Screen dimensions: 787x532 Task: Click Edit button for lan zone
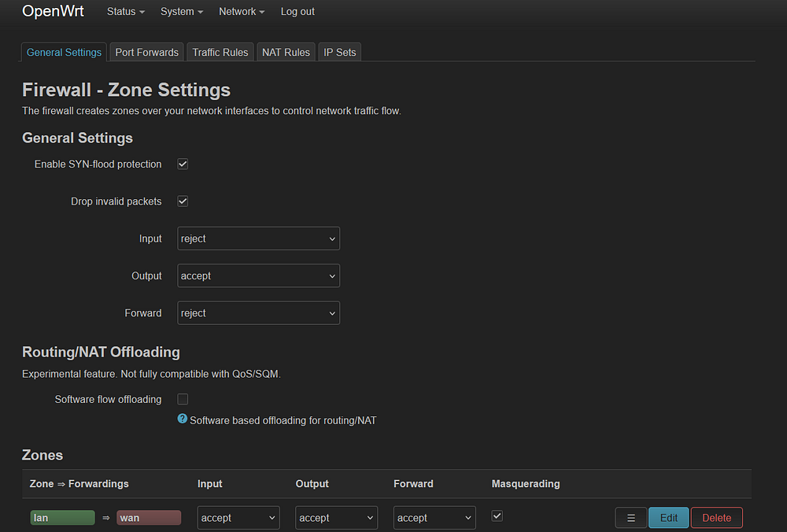click(x=668, y=518)
